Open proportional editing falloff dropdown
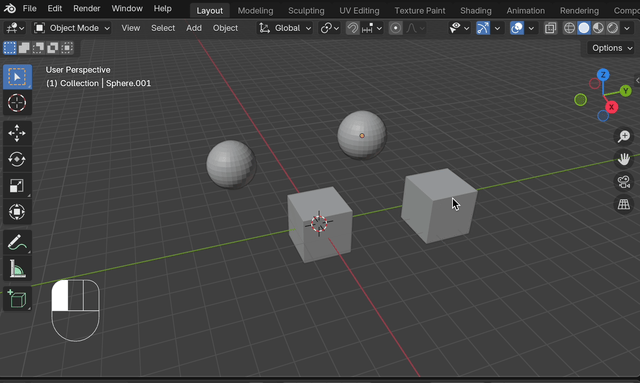Screen dimensions: 640x383 tap(416, 28)
